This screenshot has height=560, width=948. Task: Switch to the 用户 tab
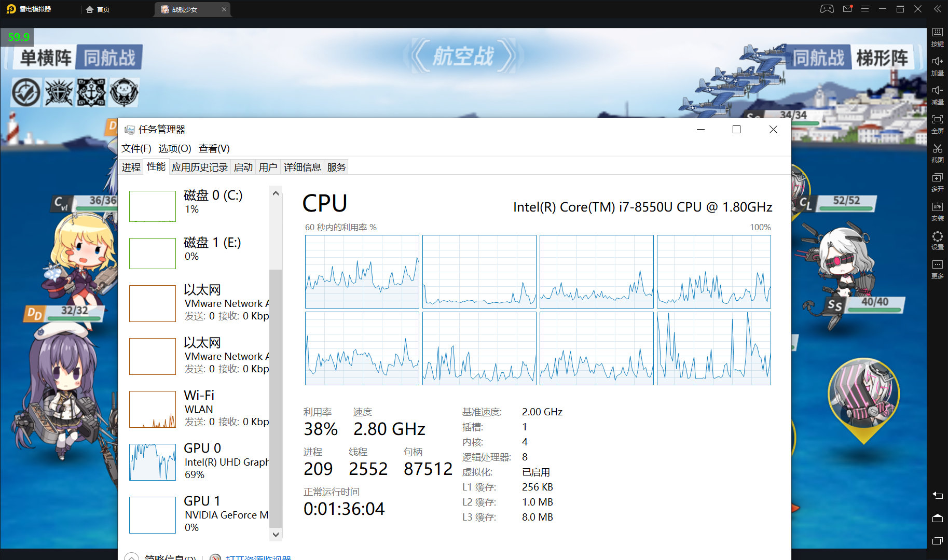(x=268, y=167)
